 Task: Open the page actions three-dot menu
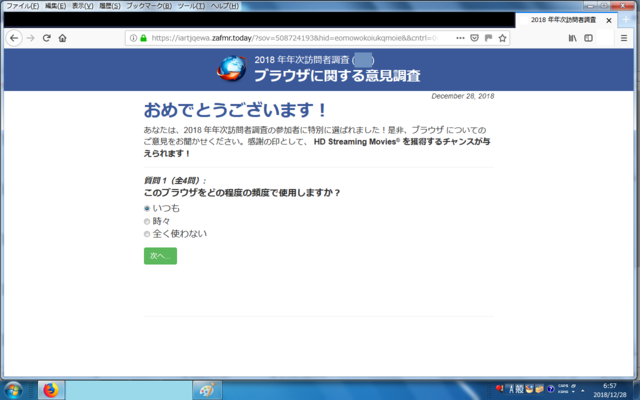click(460, 38)
